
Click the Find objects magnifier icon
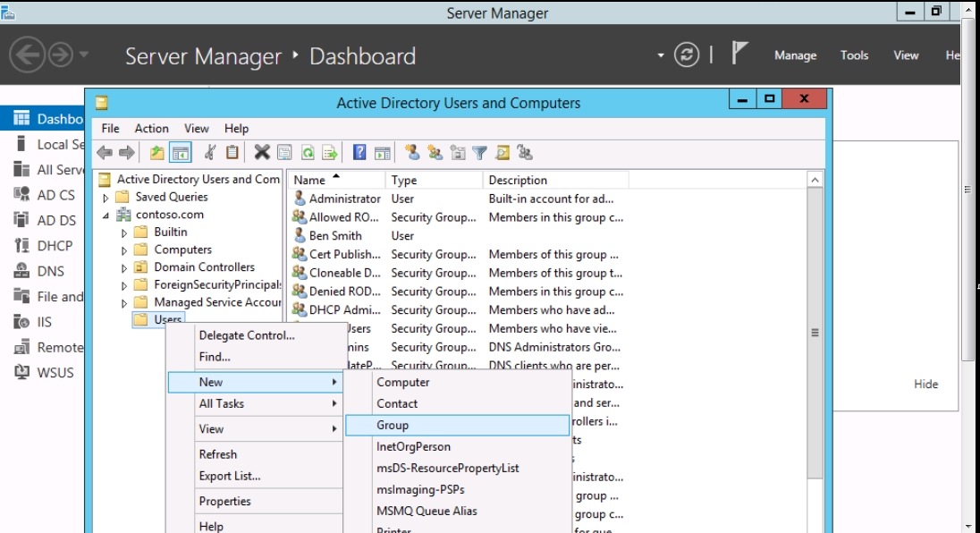503,152
